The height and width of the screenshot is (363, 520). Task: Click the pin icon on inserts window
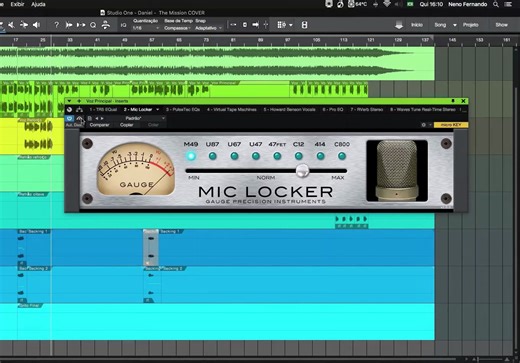(x=453, y=101)
